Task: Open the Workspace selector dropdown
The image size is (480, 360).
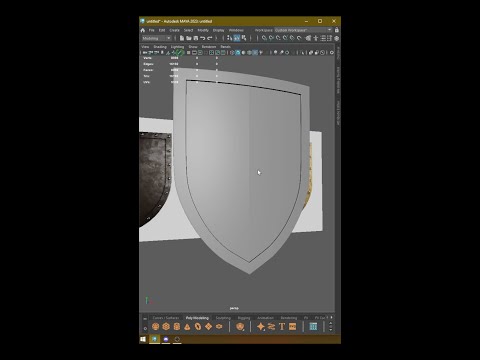Action: 304,30
